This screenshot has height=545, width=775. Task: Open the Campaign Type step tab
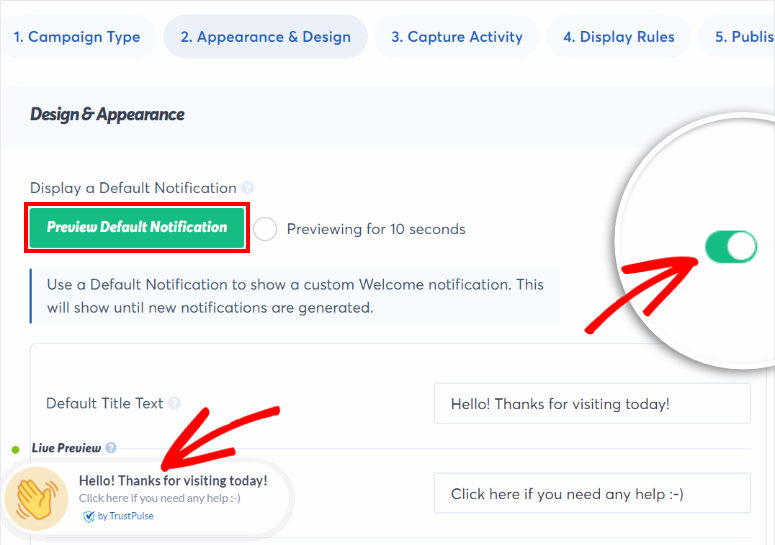tap(77, 37)
